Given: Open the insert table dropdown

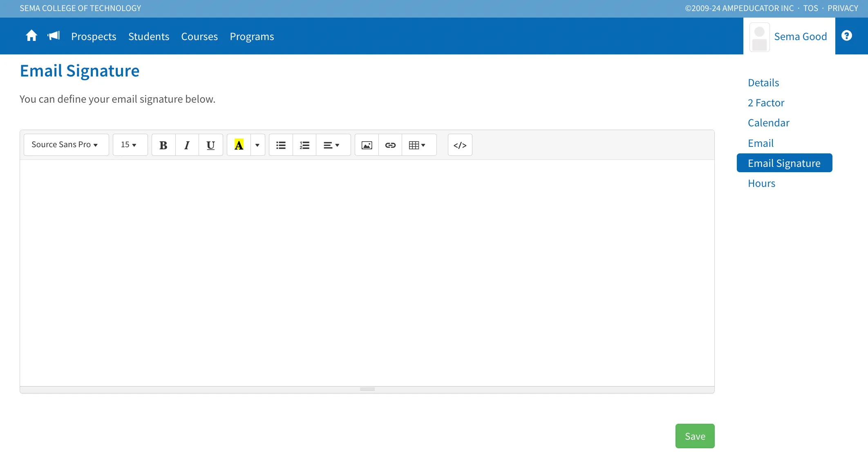Looking at the screenshot, I should 419,145.
